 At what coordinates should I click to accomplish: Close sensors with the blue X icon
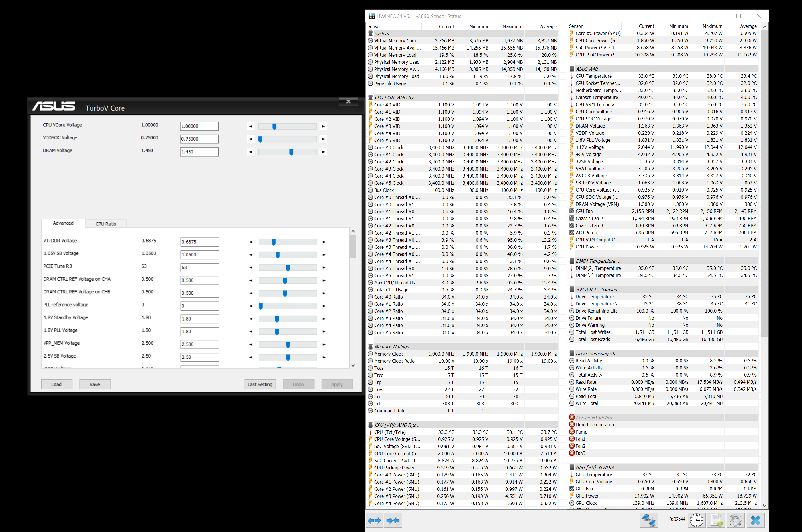point(756,520)
